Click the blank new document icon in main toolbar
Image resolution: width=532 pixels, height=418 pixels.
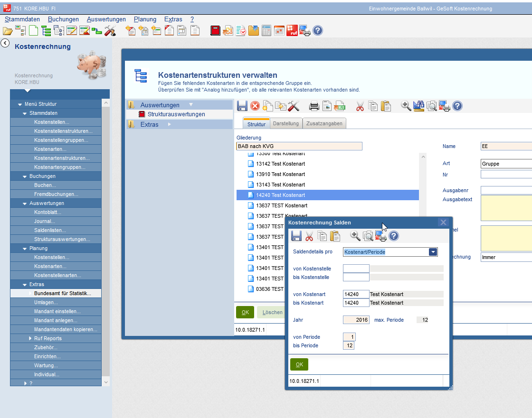coord(33,31)
